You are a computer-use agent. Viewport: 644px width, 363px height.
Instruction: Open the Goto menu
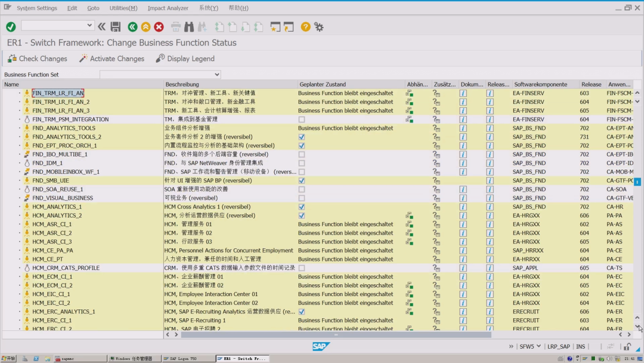[x=93, y=8]
